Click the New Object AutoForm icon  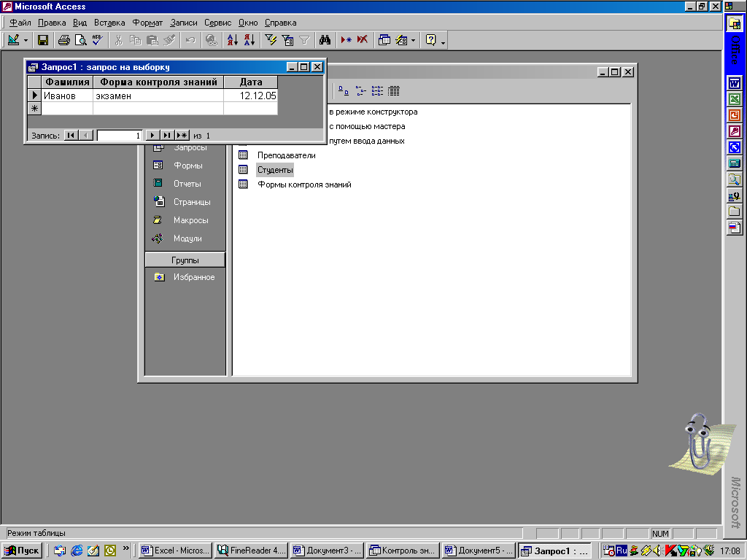click(x=401, y=41)
